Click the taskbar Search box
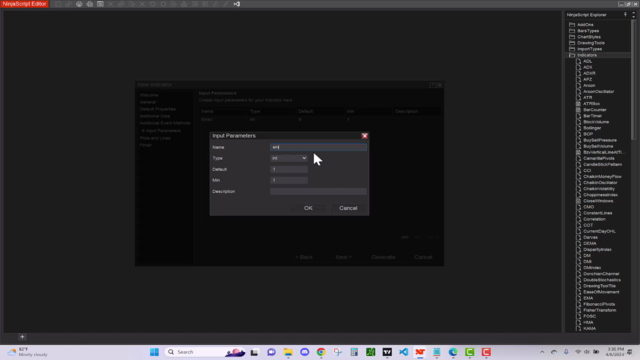640x360 pixels. click(x=205, y=352)
